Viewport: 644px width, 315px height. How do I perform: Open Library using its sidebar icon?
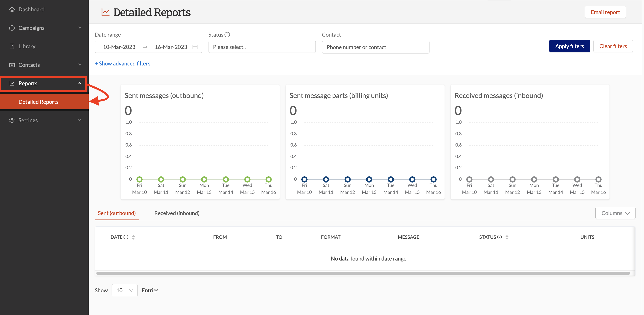pyautogui.click(x=12, y=46)
